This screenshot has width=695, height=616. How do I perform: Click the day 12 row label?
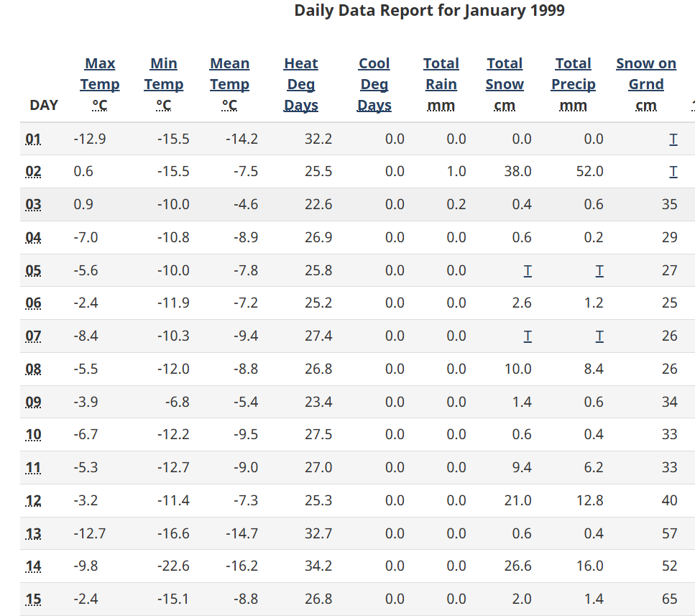[x=33, y=501]
